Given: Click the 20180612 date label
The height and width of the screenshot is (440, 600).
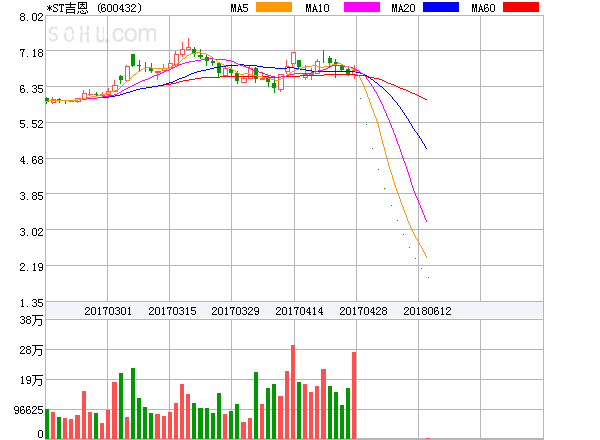Looking at the screenshot, I should pyautogui.click(x=427, y=311).
